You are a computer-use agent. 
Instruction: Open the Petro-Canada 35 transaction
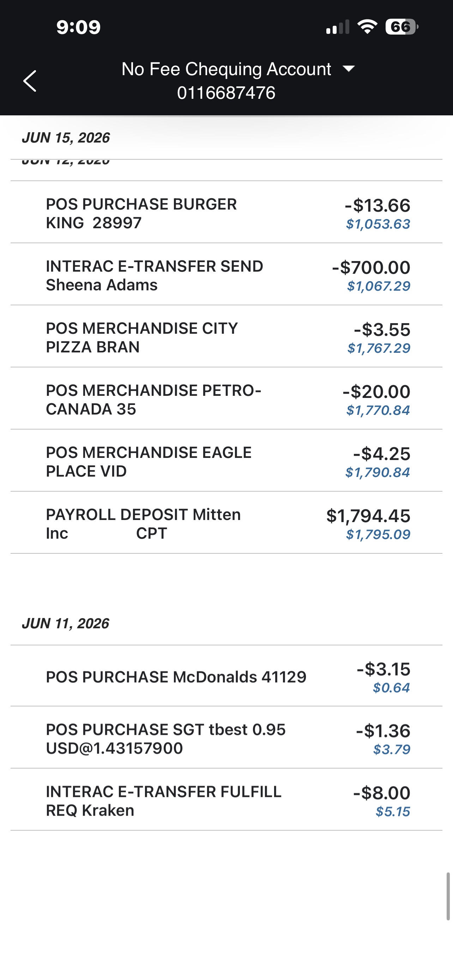[226, 398]
